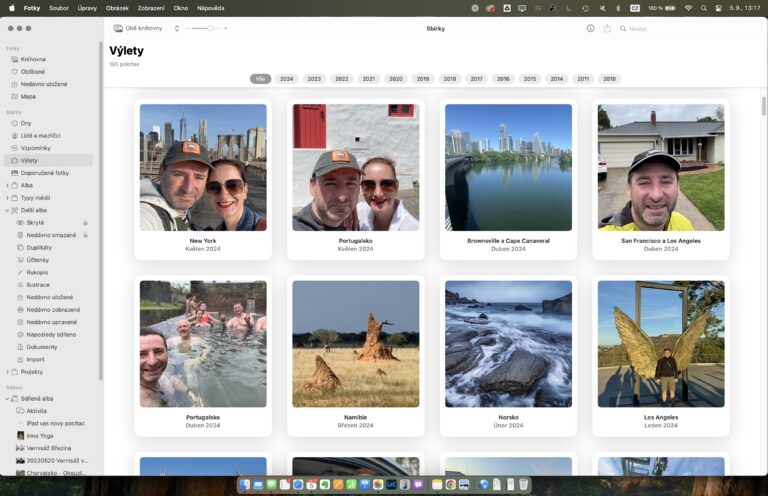Filter trips by year 2024
Viewport: 768px width, 496px height.
[287, 79]
